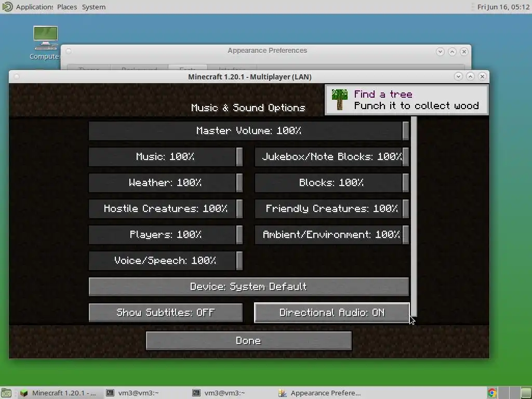
Task: Close the Appearance Preferences window
Action: coord(464,51)
